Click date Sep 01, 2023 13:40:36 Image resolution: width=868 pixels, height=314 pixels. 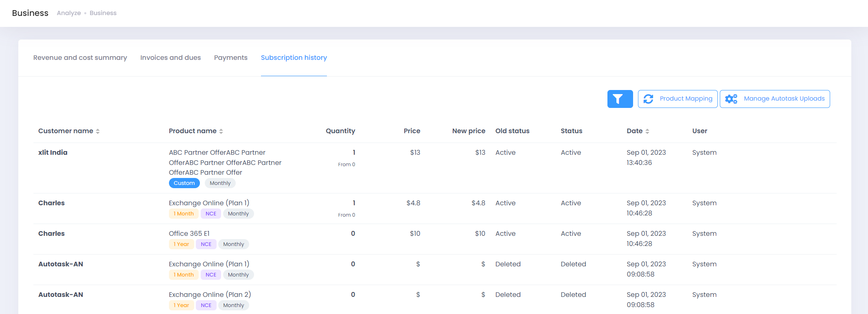point(647,158)
